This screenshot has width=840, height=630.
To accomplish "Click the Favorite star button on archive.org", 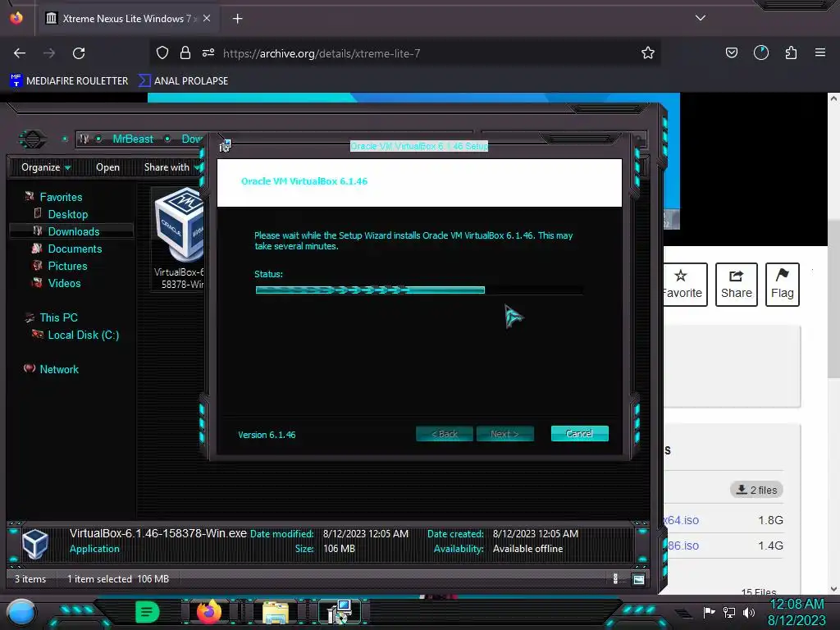I will click(x=685, y=285).
